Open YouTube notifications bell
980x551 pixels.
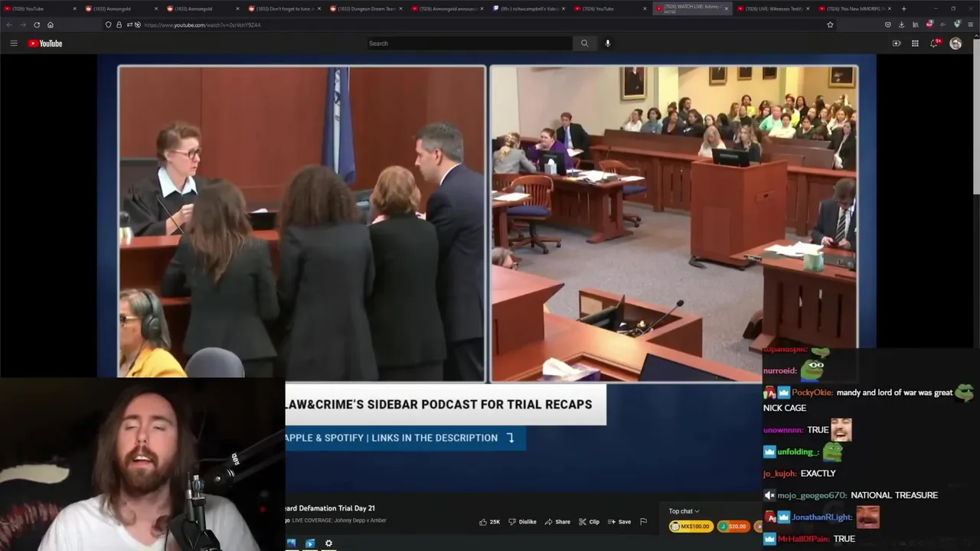click(x=934, y=44)
